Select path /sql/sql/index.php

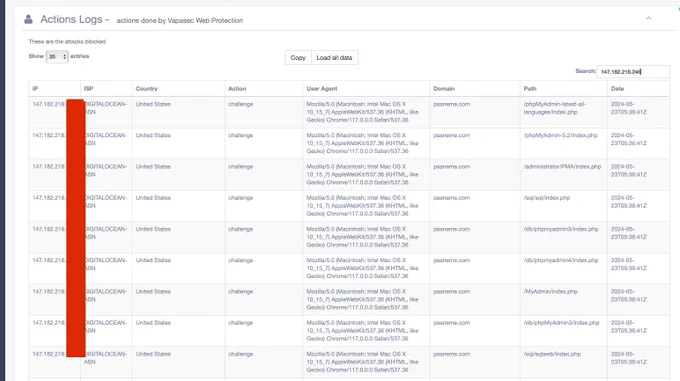pos(546,198)
